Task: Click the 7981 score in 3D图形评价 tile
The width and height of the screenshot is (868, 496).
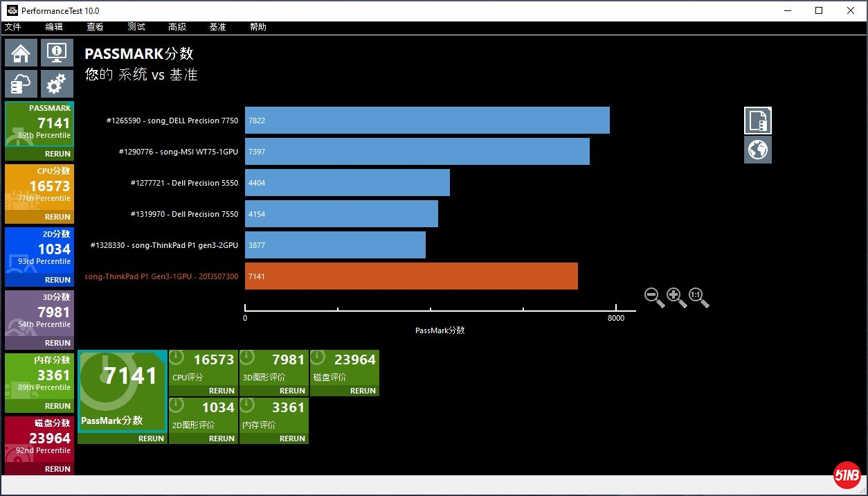Action: click(289, 360)
